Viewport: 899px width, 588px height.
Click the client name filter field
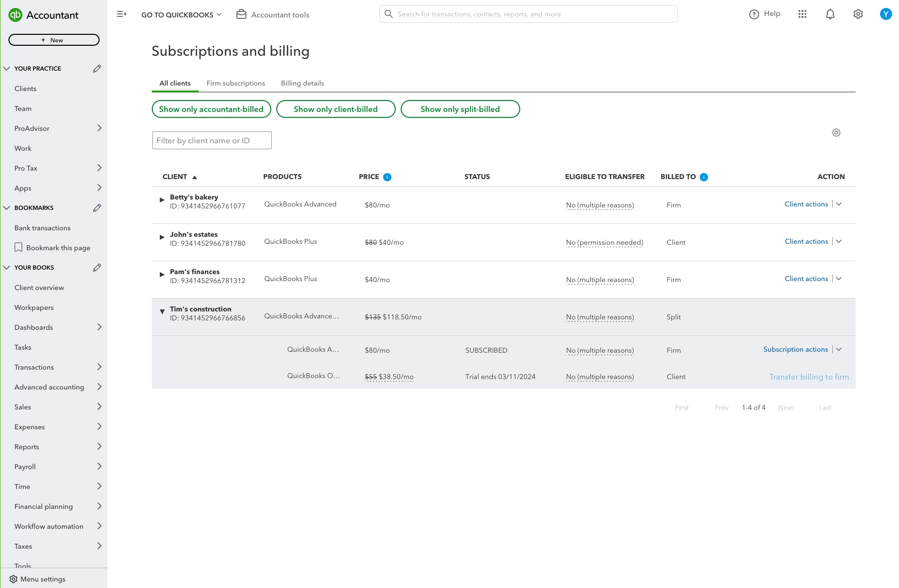[211, 140]
